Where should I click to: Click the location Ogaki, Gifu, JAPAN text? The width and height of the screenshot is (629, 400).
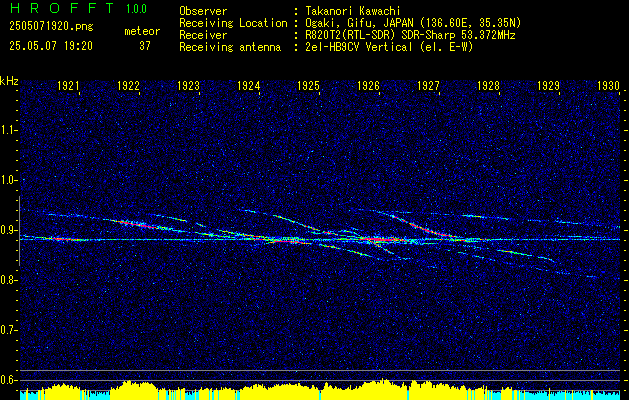click(x=413, y=23)
